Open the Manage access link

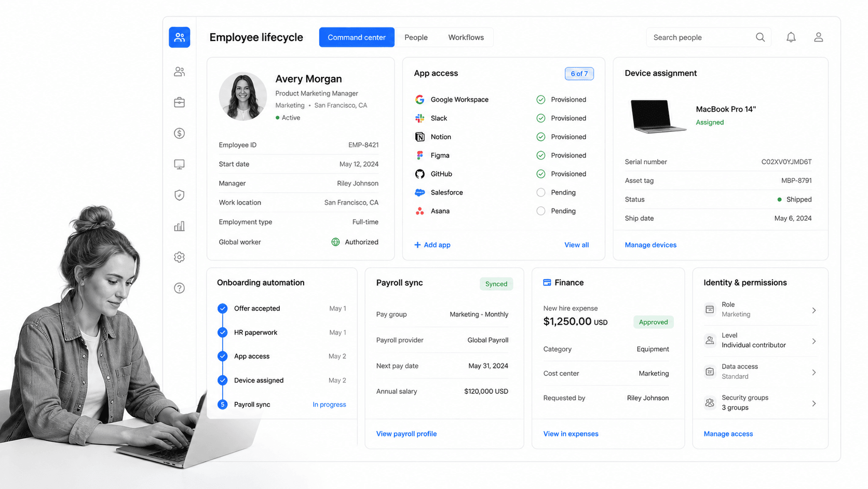[728, 434]
